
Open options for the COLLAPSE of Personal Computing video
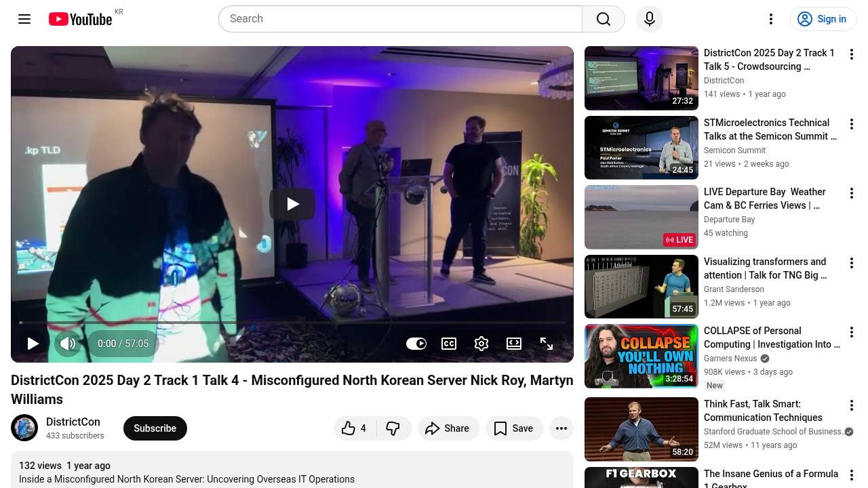pyautogui.click(x=852, y=332)
